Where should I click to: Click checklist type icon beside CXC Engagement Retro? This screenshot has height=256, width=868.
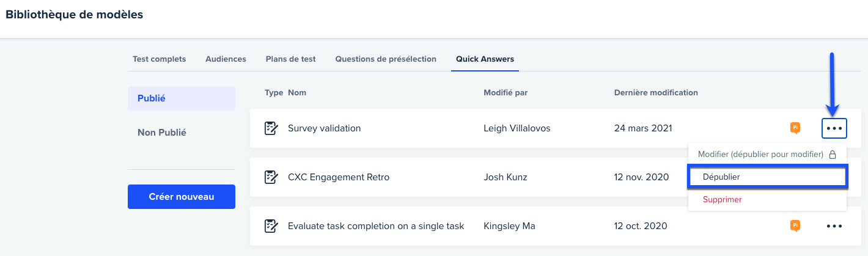tap(271, 177)
